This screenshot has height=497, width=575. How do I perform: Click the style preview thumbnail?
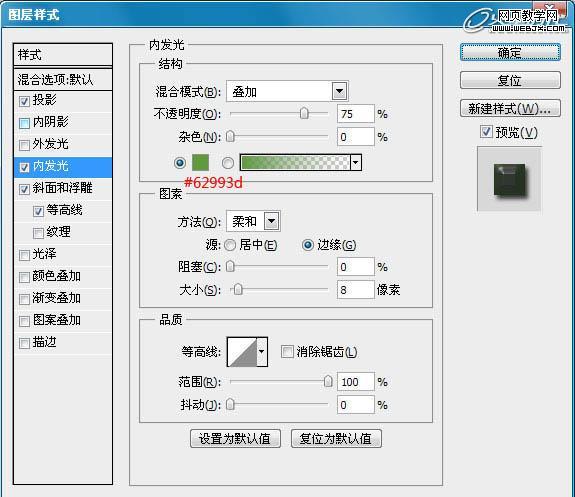click(x=509, y=179)
